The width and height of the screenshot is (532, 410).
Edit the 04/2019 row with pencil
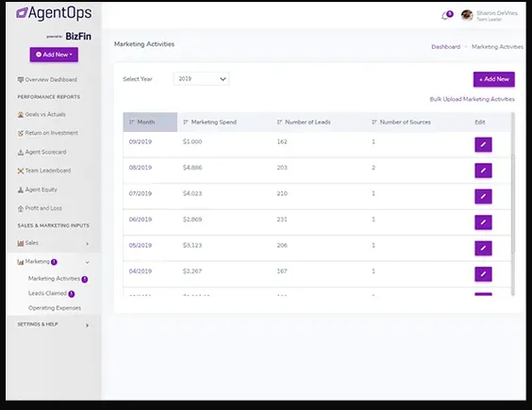tap(483, 274)
